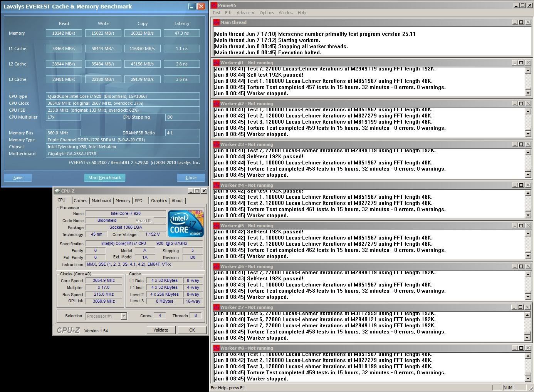Click the Worker #3 window icon
The image size is (534, 392).
click(x=216, y=144)
